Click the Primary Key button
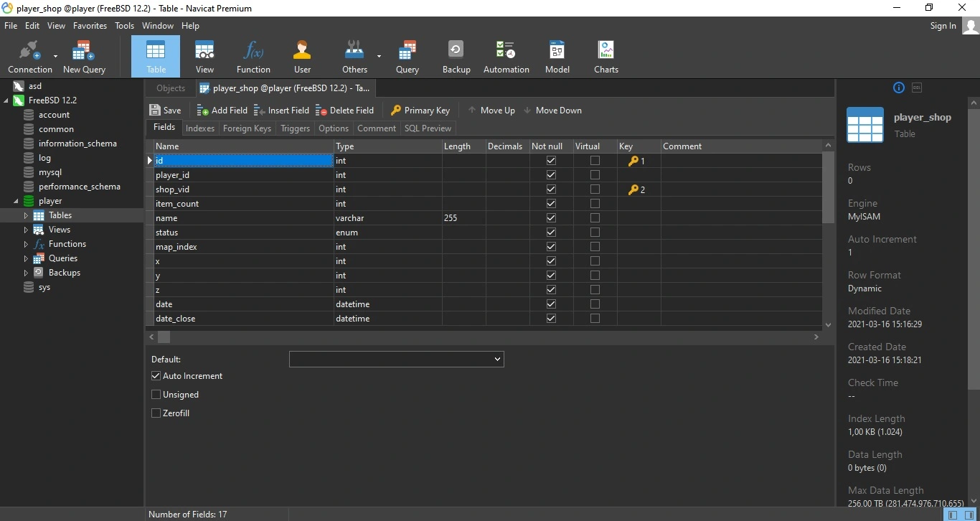The image size is (980, 521). (420, 111)
